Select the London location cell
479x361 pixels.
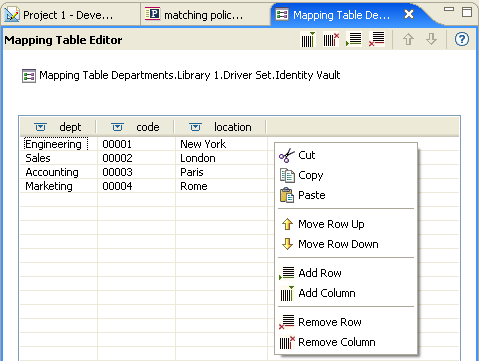tap(221, 158)
